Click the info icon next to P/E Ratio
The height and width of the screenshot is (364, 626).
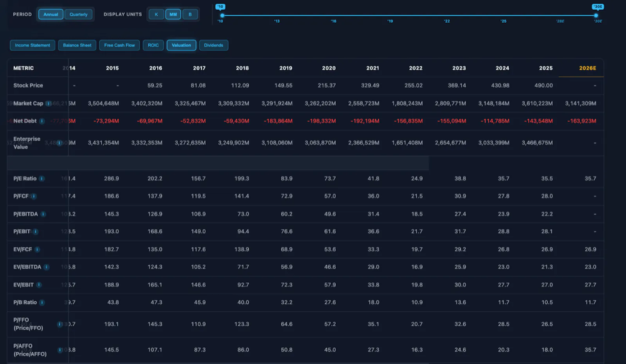tap(42, 179)
